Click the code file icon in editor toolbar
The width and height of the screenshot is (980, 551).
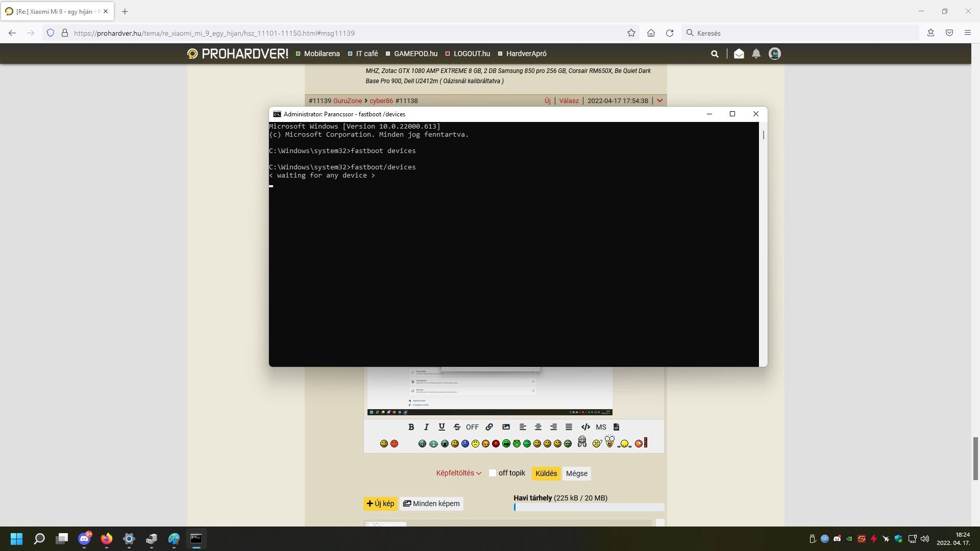(616, 427)
